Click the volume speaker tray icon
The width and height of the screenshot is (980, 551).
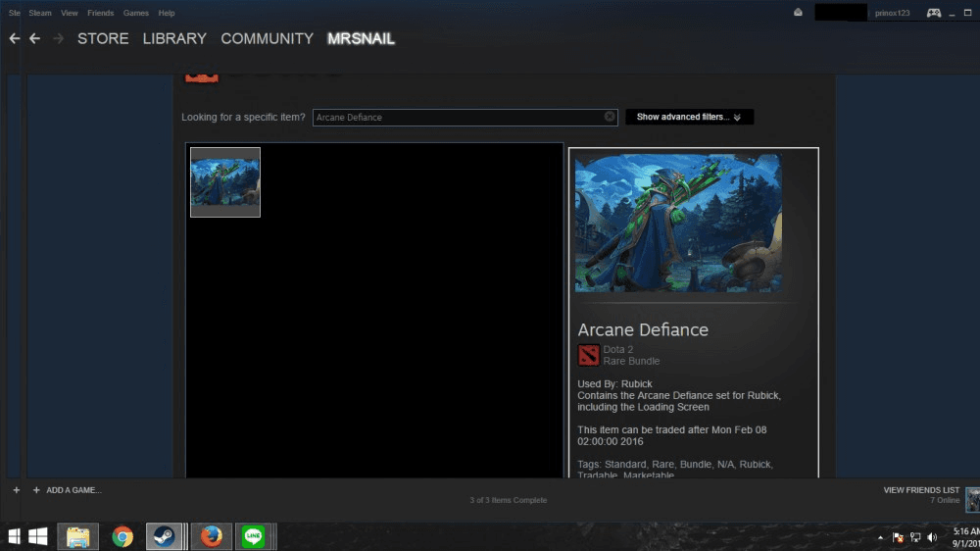pyautogui.click(x=933, y=537)
